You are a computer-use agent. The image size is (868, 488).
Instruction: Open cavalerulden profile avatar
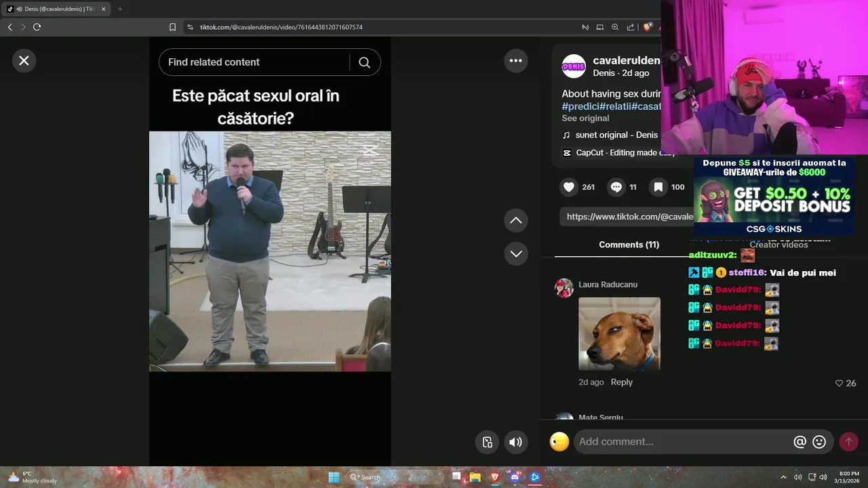tap(574, 66)
